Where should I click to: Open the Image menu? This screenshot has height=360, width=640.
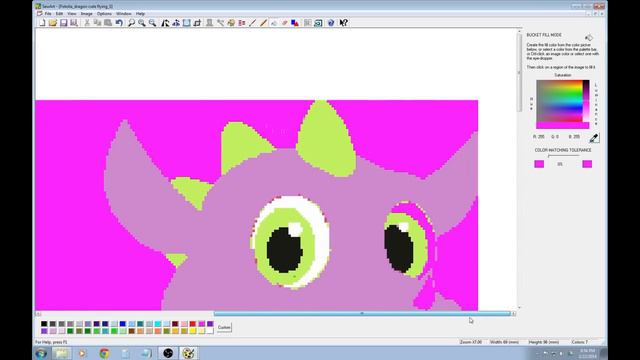pos(86,13)
